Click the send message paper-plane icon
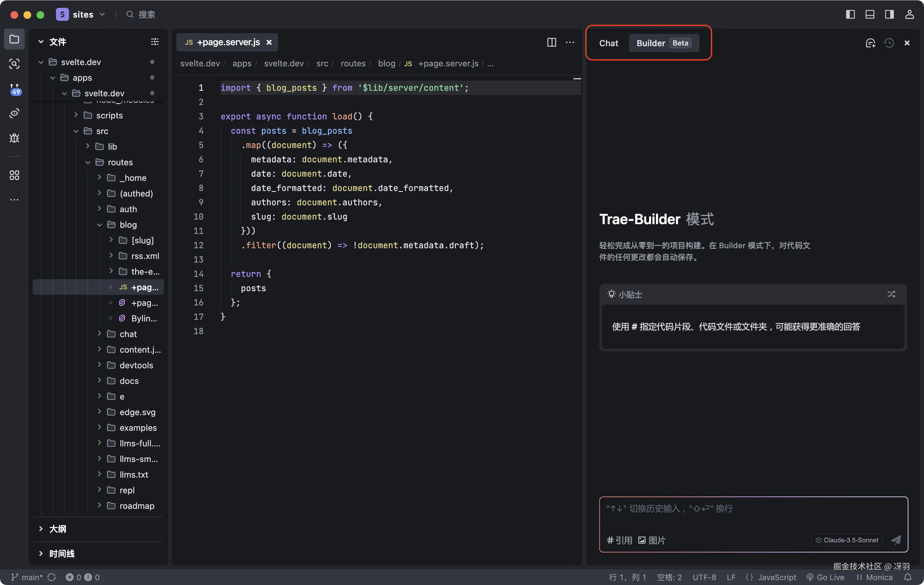 click(896, 540)
